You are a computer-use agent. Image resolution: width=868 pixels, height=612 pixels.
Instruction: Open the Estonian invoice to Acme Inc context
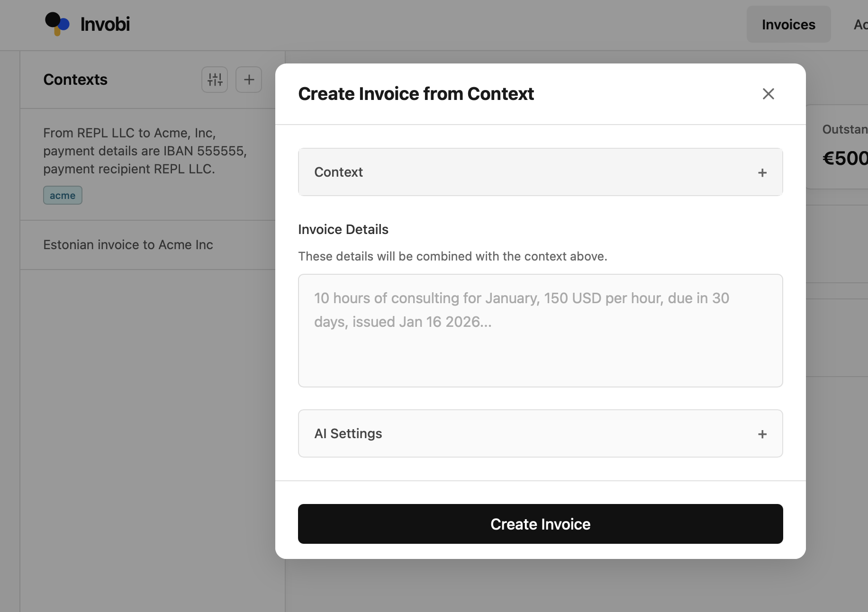click(x=127, y=245)
